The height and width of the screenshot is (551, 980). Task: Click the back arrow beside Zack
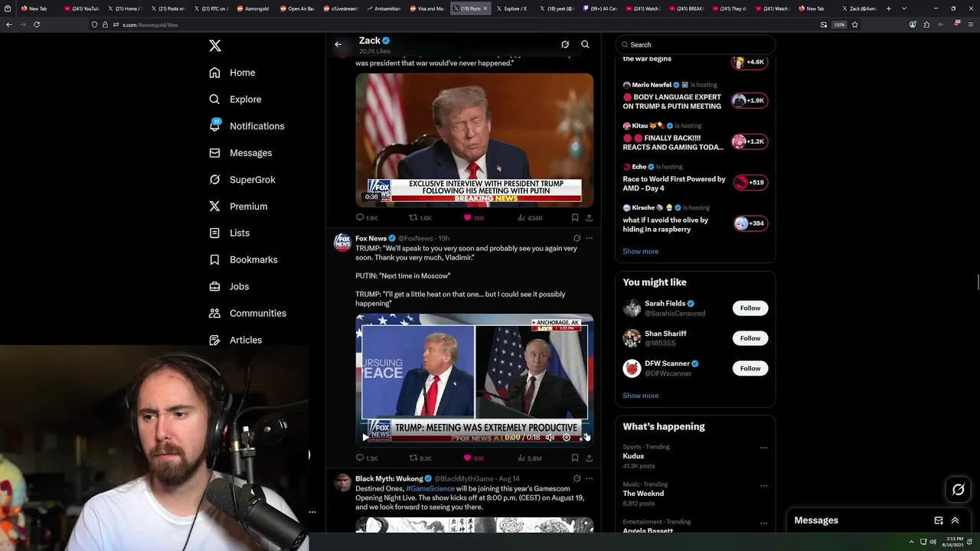coord(338,44)
